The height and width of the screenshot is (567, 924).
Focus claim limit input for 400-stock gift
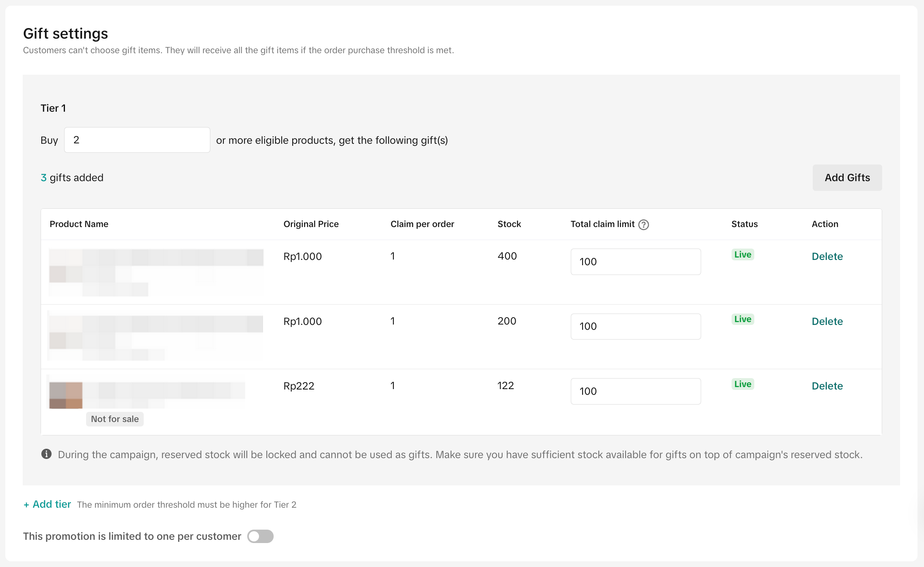635,262
